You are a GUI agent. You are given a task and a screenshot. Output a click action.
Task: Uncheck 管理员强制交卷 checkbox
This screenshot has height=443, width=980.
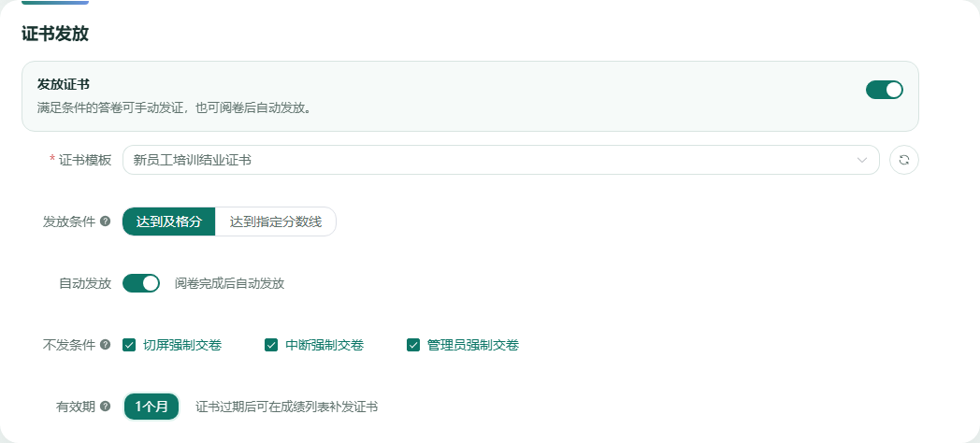tap(413, 345)
